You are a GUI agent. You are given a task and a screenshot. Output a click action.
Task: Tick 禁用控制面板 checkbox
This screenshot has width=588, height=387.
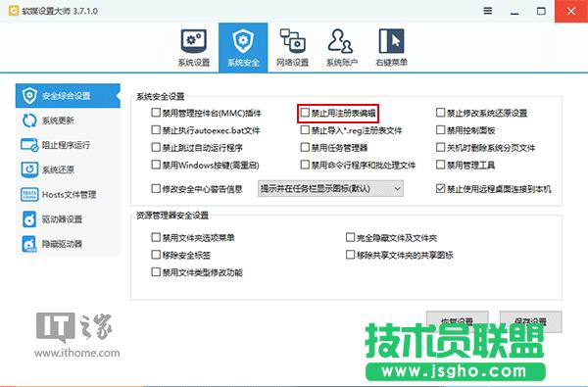441,130
